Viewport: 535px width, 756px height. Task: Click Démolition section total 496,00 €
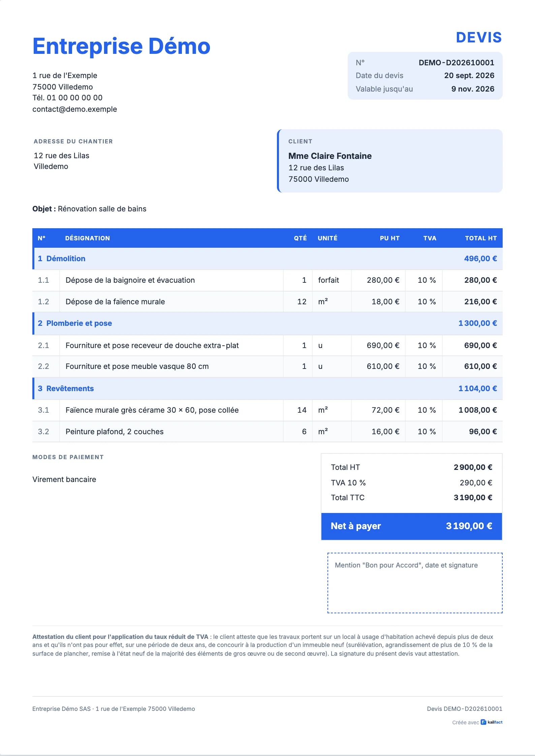click(480, 259)
